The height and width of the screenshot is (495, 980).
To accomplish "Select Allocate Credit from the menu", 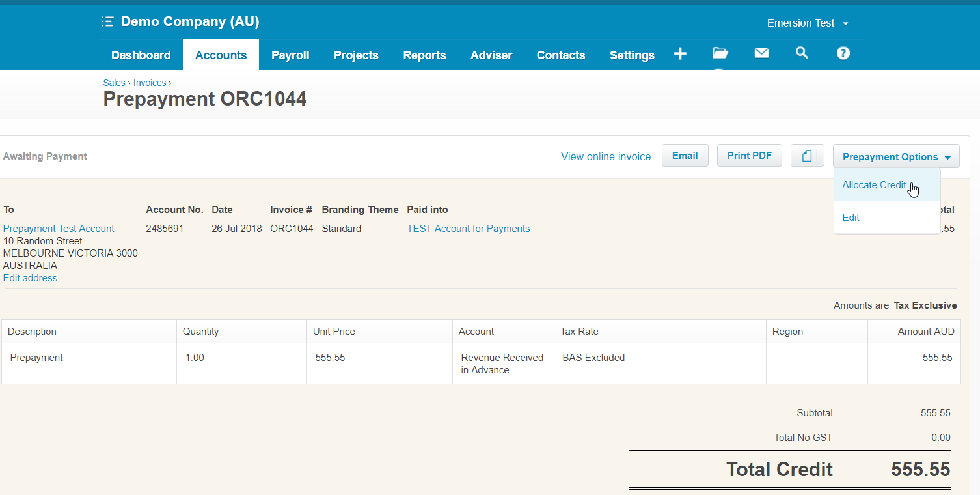I will (x=873, y=185).
